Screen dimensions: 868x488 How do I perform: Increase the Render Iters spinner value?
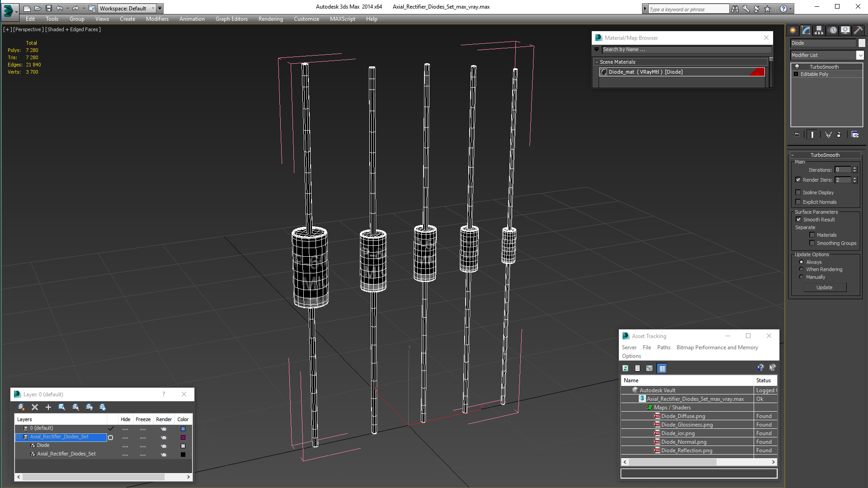(854, 178)
